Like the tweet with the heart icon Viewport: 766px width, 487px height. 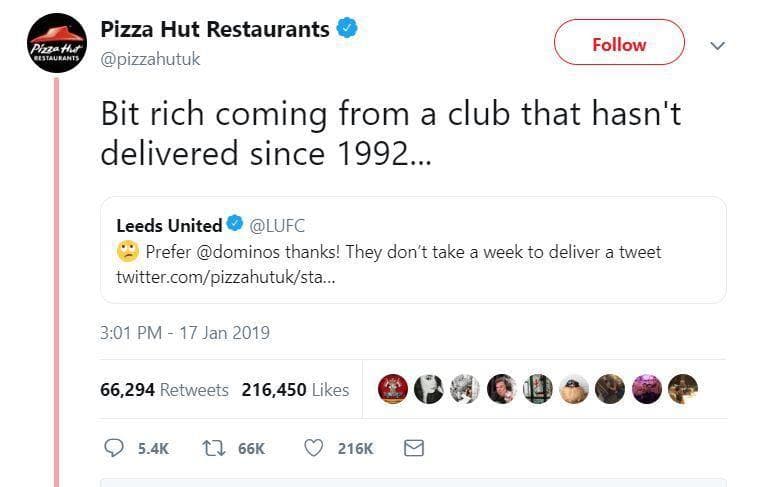pyautogui.click(x=313, y=448)
